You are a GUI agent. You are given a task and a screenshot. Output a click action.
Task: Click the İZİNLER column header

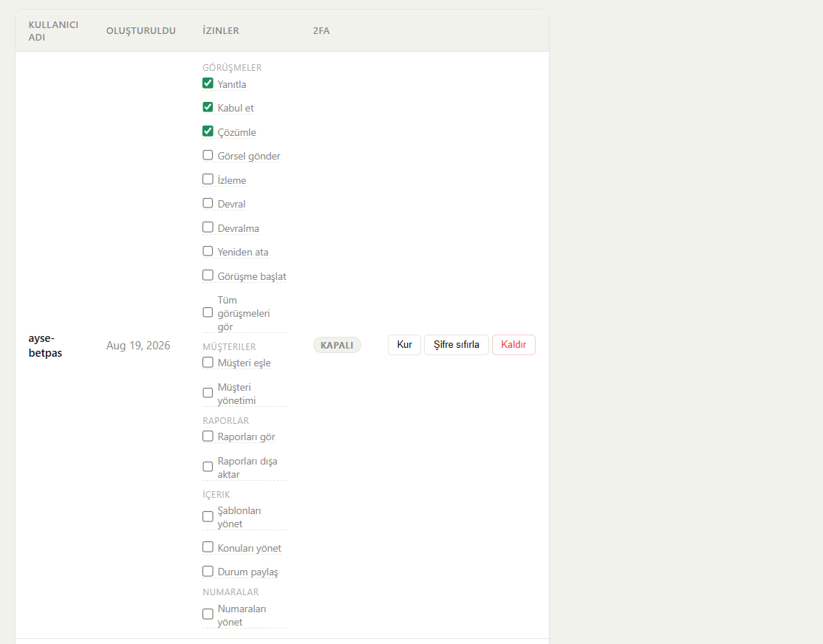pyautogui.click(x=221, y=31)
